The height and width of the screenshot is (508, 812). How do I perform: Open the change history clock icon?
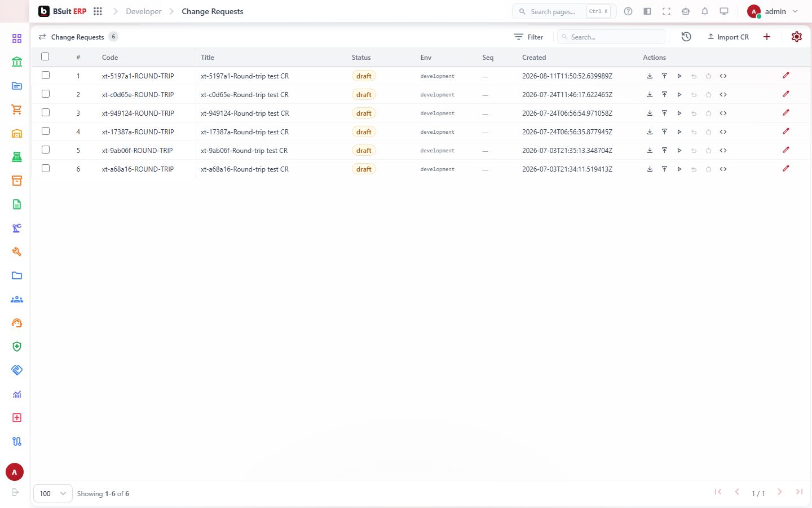pyautogui.click(x=686, y=37)
